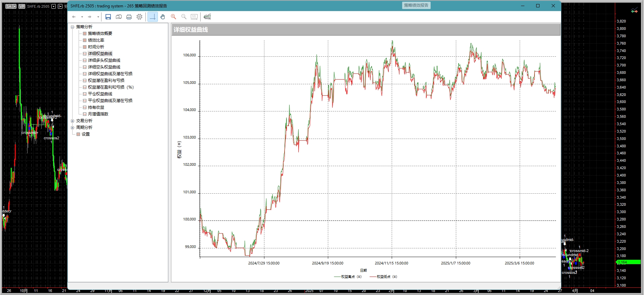Click the 2024/9/19 15:00:00 axis label

coord(328,263)
